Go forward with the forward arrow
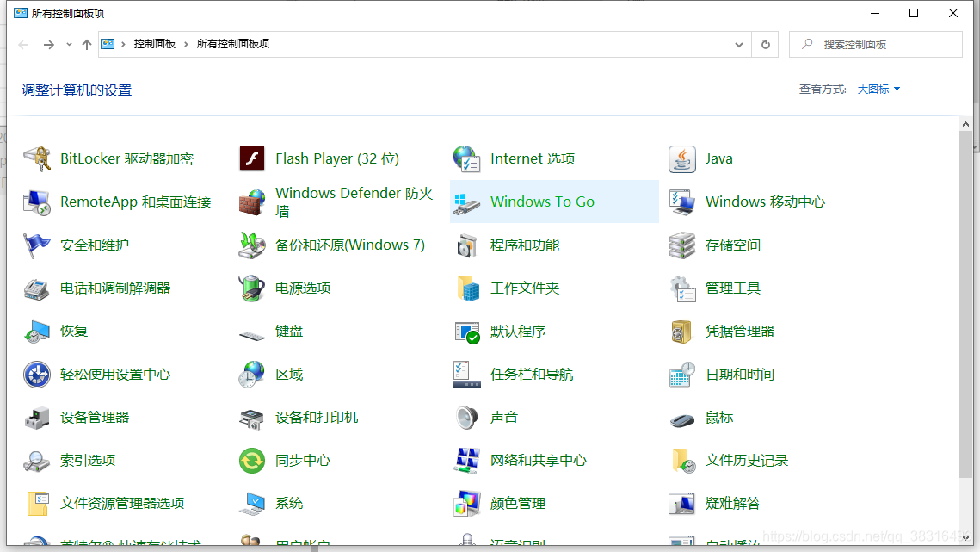 tap(48, 45)
